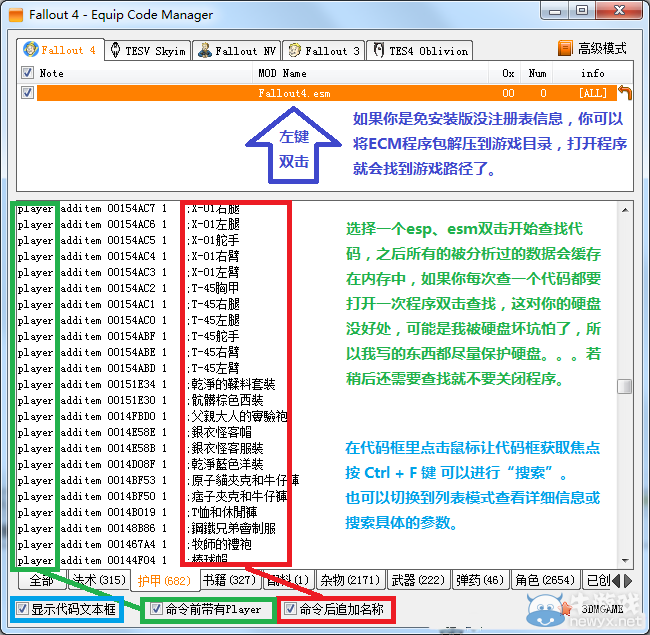Click the code line for 00148B86 鋼鐵兄弟會制服

[x=146, y=528]
